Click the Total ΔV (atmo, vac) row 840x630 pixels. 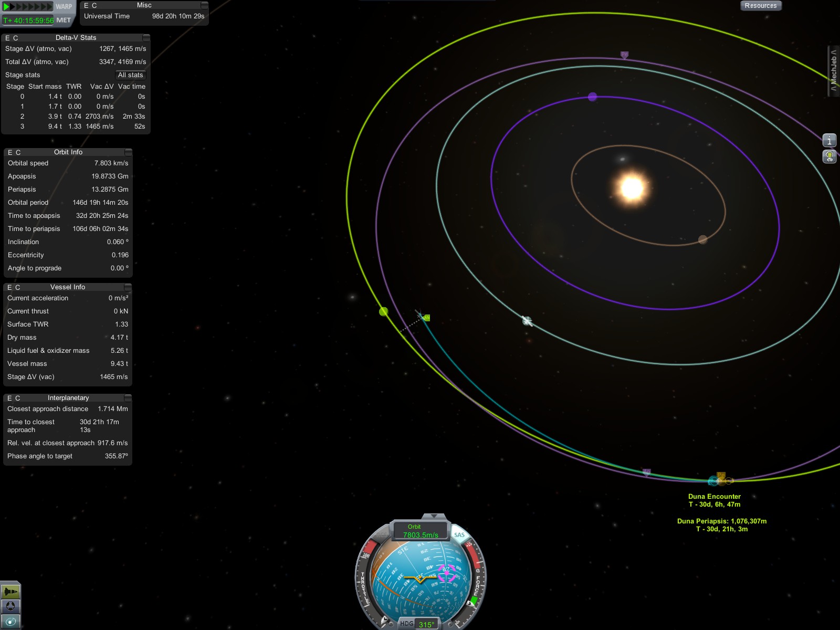pyautogui.click(x=76, y=62)
